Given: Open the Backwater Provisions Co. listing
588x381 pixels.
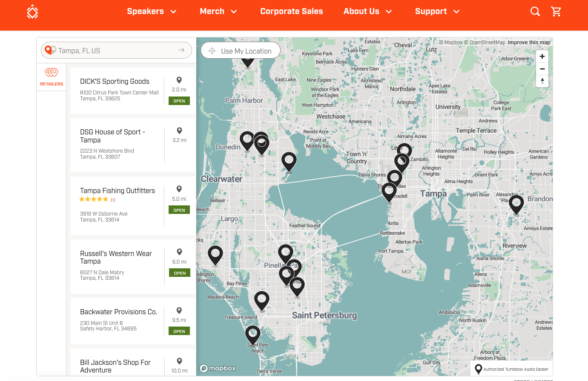Looking at the screenshot, I should point(118,312).
